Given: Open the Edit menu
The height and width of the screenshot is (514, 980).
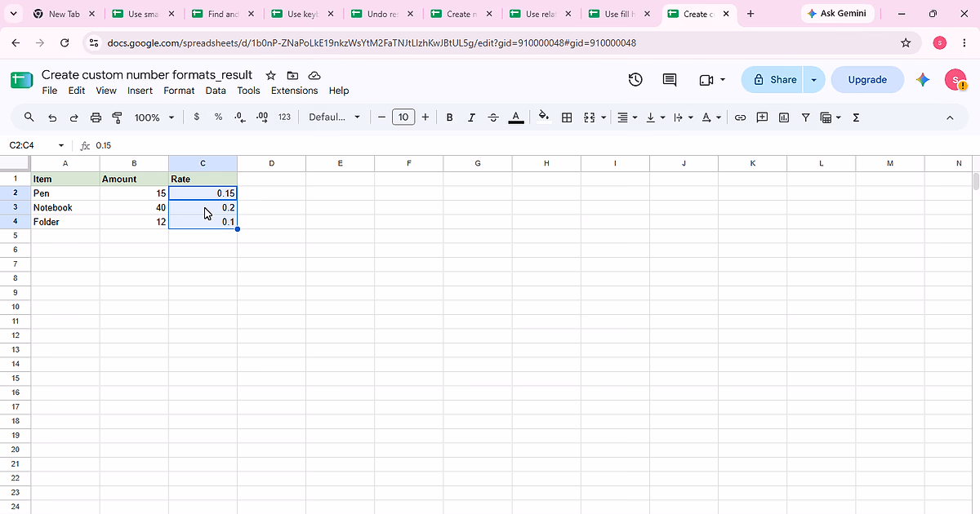Looking at the screenshot, I should [x=77, y=91].
